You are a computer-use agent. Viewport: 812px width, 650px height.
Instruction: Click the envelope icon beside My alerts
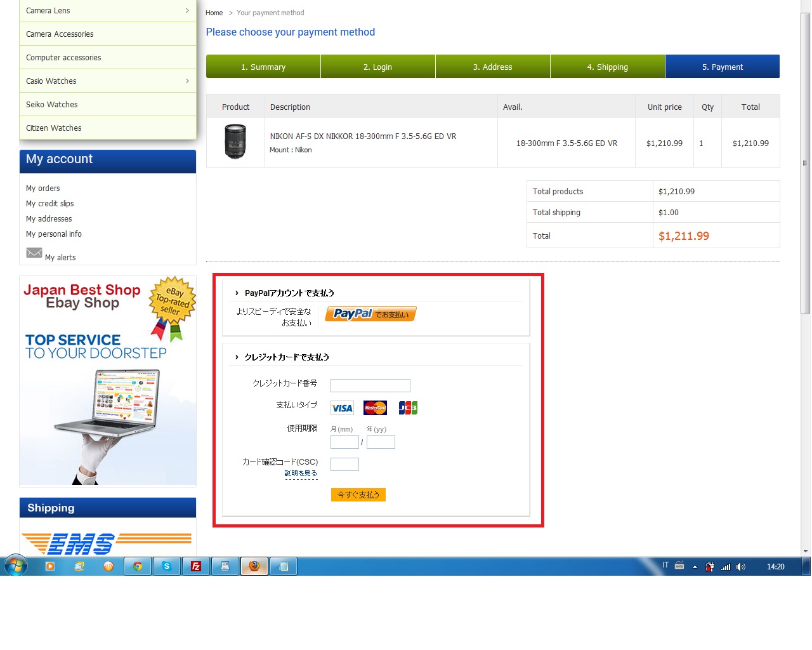[34, 253]
